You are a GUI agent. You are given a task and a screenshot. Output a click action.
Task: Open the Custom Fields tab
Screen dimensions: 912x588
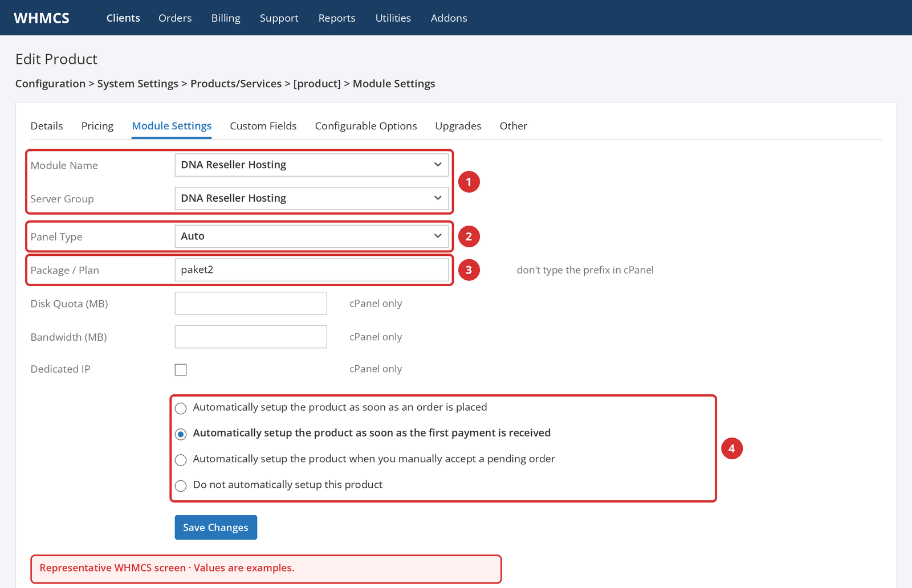pos(263,126)
